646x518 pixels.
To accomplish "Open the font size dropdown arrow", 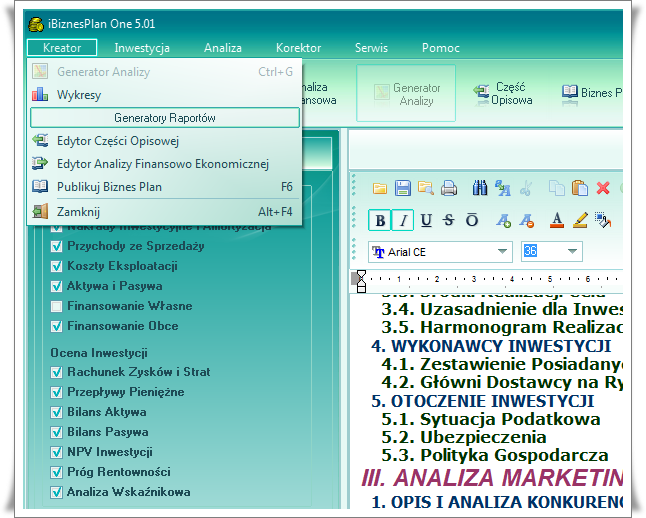I will 572,252.
